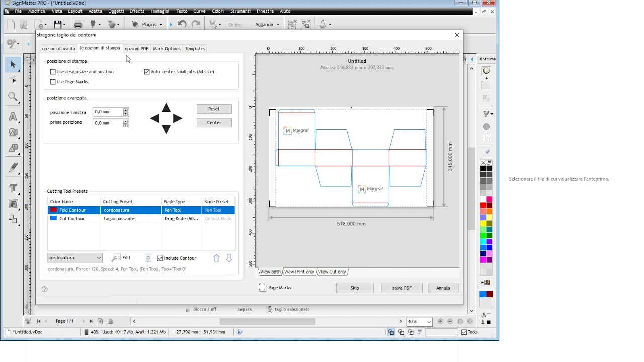The height and width of the screenshot is (362, 644).
Task: Open the Strumenti menu
Action: point(240,11)
